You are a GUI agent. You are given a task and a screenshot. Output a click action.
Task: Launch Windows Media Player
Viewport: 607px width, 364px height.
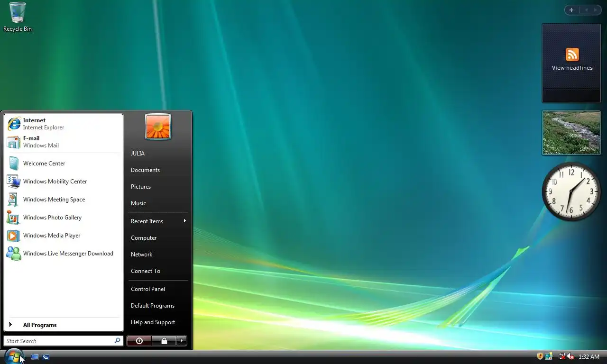64,236
